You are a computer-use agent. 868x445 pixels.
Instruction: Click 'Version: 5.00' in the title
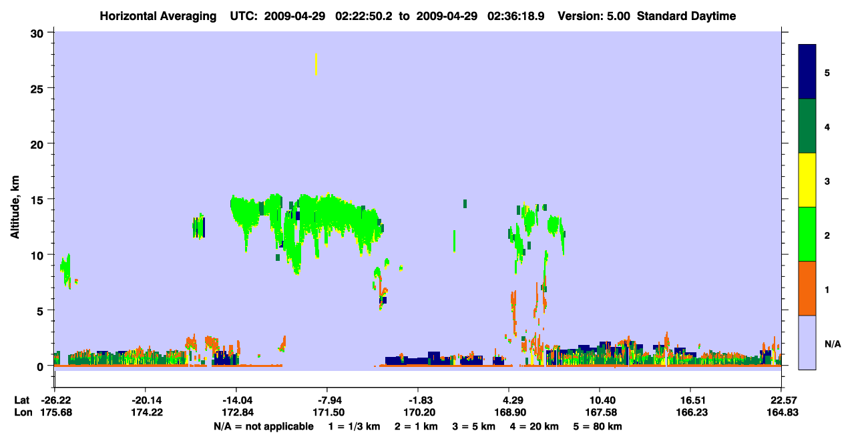(594, 17)
